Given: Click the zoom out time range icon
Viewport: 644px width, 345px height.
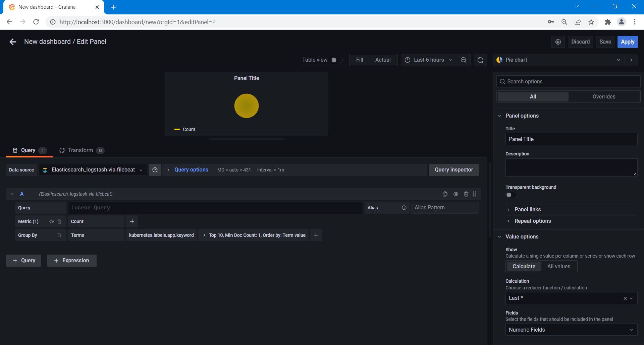Looking at the screenshot, I should 464,60.
